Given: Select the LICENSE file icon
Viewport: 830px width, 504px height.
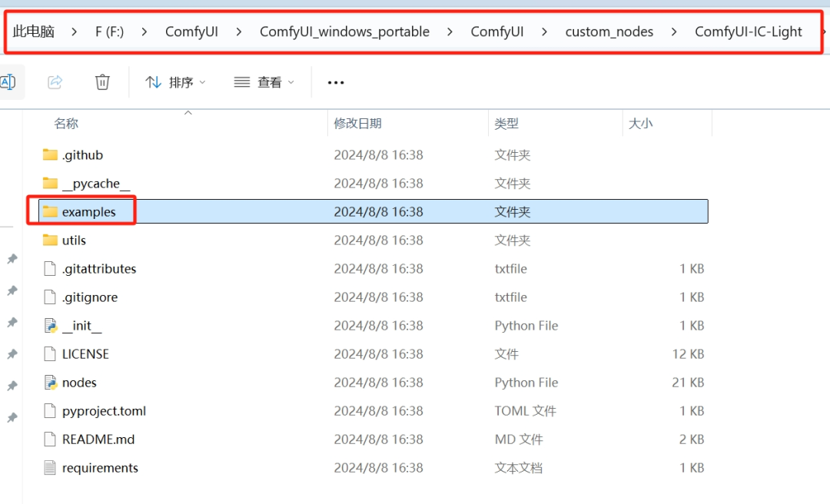Looking at the screenshot, I should (50, 353).
